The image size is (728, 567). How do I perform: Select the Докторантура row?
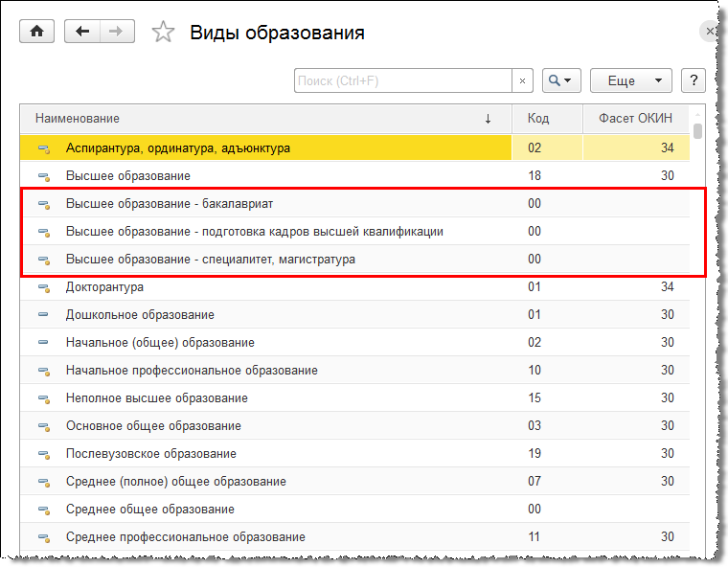[355, 286]
